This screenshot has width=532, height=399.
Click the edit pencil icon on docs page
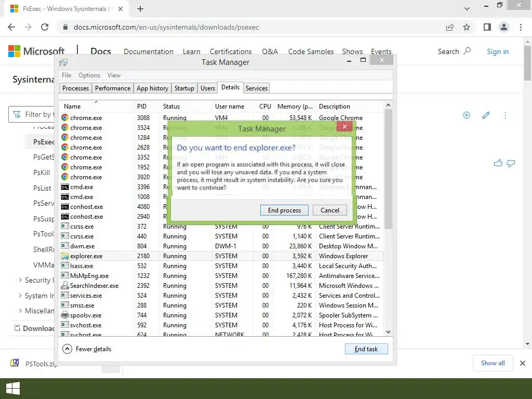tap(486, 115)
